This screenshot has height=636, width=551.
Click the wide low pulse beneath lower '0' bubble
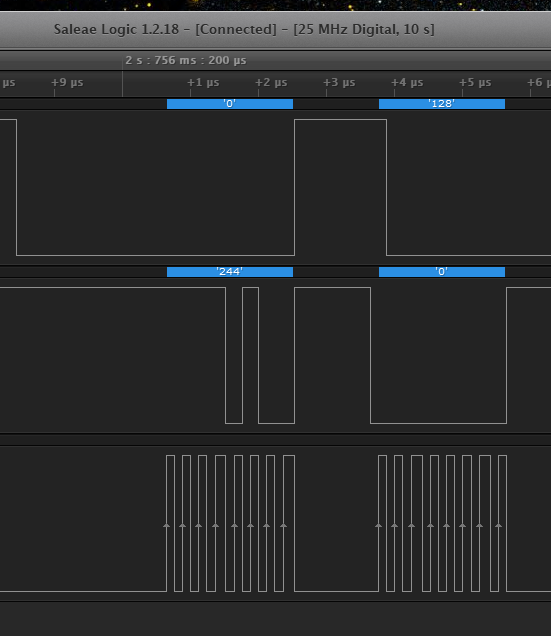pyautogui.click(x=439, y=355)
